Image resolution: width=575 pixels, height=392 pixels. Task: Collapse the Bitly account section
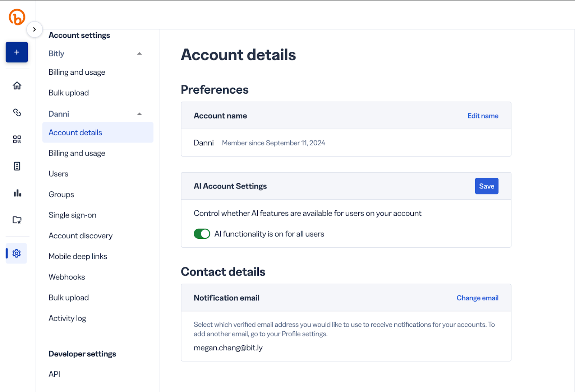tap(139, 53)
